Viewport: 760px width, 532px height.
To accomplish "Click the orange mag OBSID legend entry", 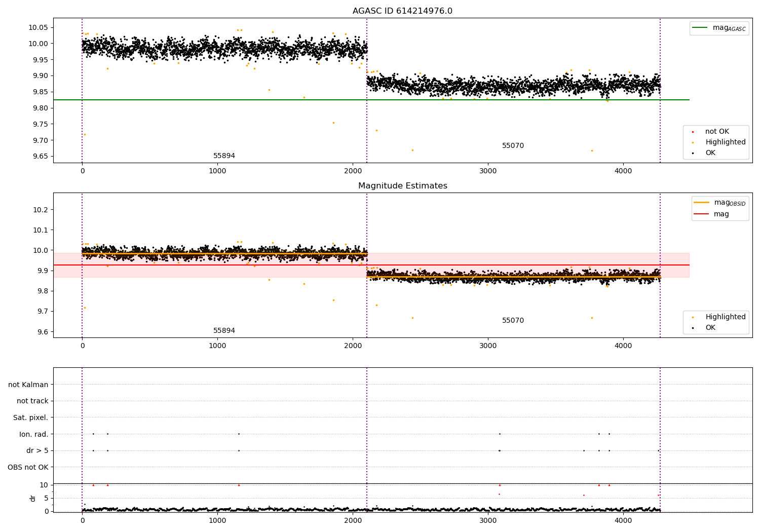I will click(719, 203).
